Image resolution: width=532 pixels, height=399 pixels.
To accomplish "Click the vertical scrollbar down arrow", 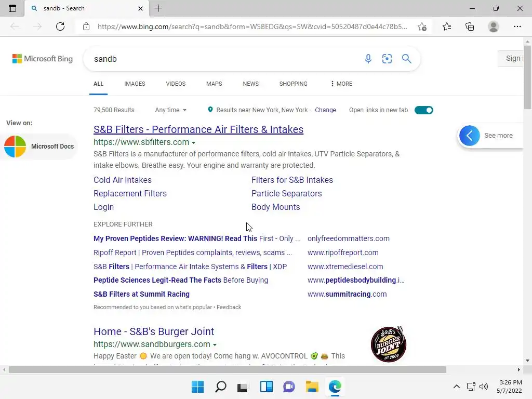I will point(527,361).
